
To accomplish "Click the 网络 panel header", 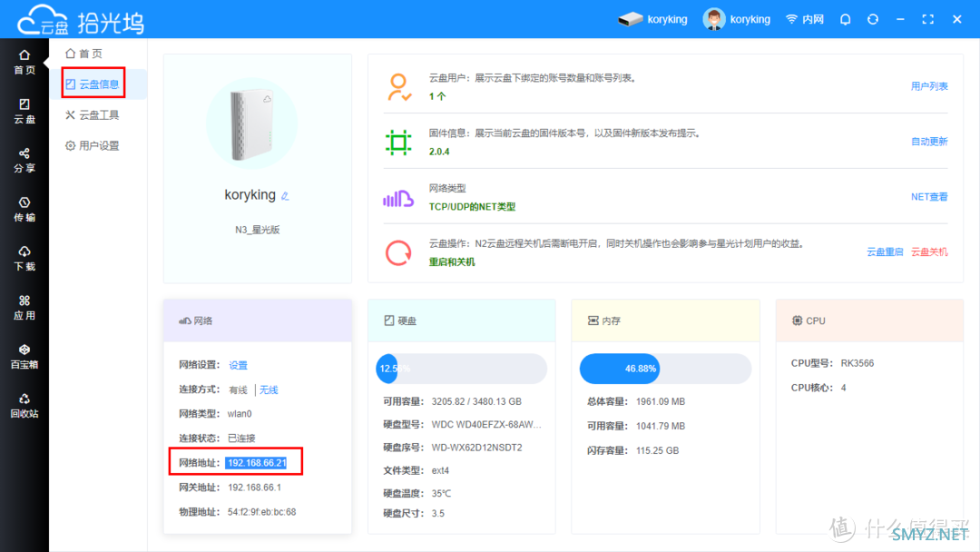I will coord(258,320).
